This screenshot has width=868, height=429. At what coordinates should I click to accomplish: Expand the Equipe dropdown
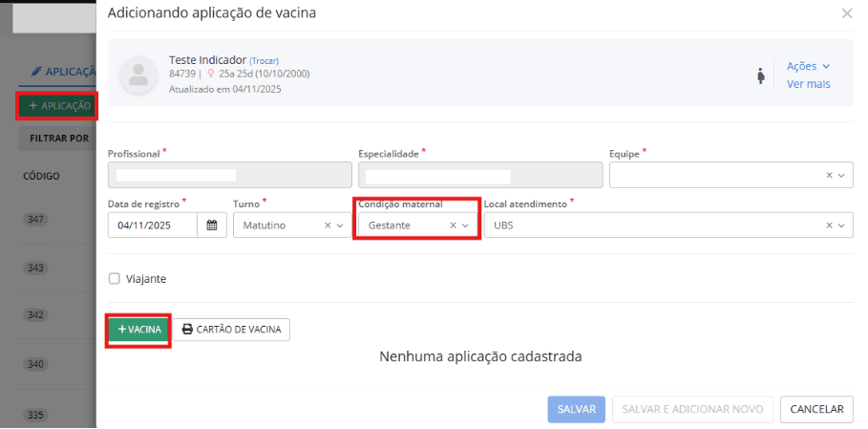(x=841, y=176)
